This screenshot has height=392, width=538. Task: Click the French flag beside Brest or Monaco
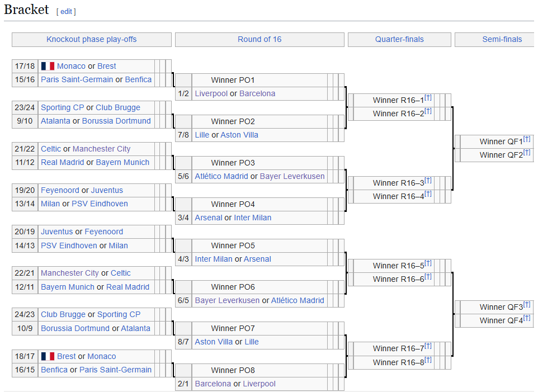click(48, 356)
